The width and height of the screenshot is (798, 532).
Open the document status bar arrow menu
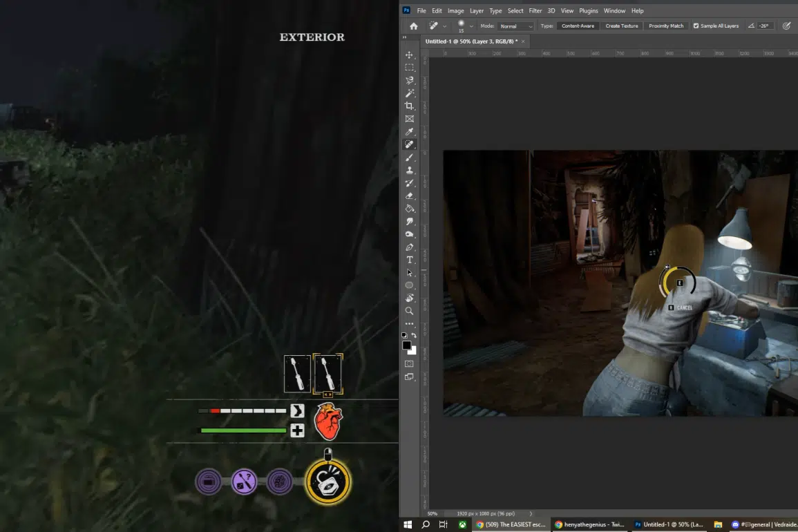pyautogui.click(x=531, y=513)
